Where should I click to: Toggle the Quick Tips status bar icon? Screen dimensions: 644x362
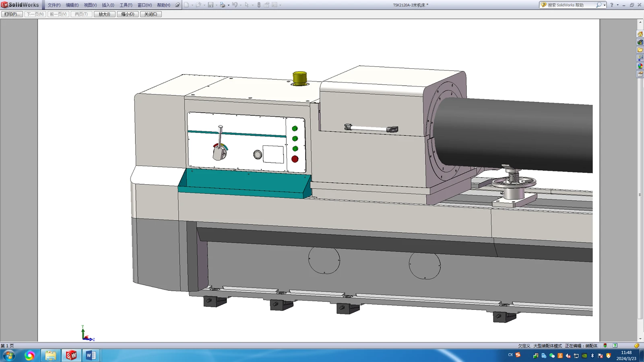point(615,346)
